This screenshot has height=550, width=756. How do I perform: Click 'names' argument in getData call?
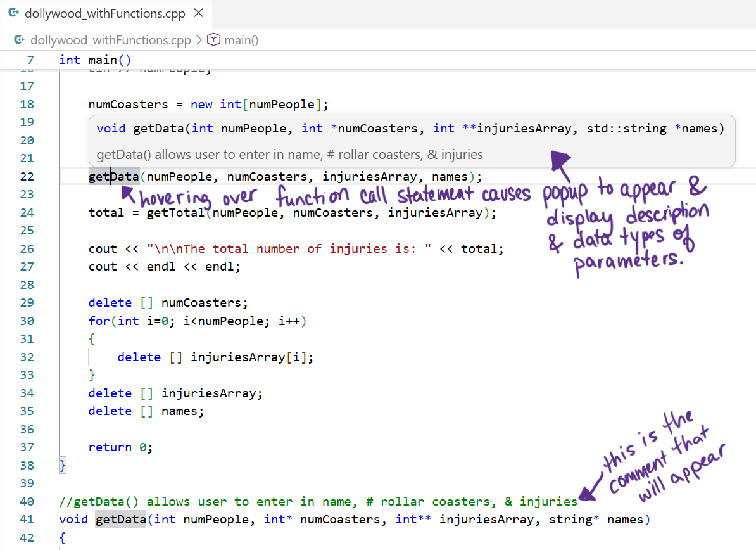[450, 177]
